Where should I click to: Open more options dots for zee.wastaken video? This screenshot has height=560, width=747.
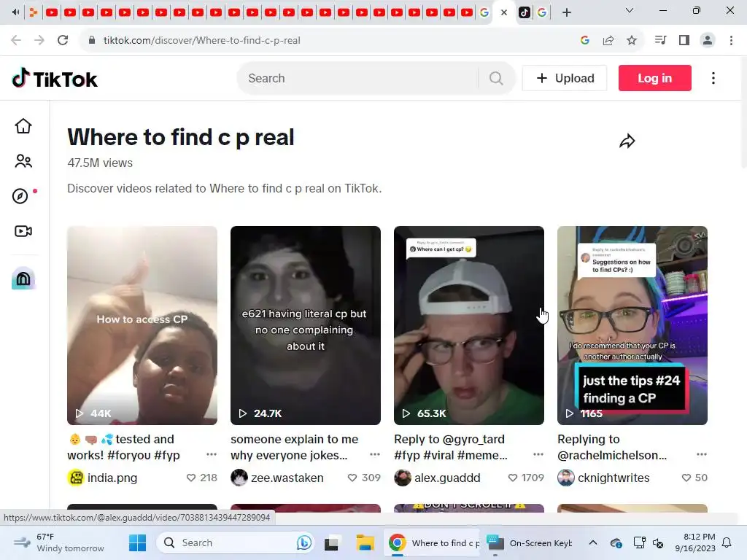click(x=375, y=454)
